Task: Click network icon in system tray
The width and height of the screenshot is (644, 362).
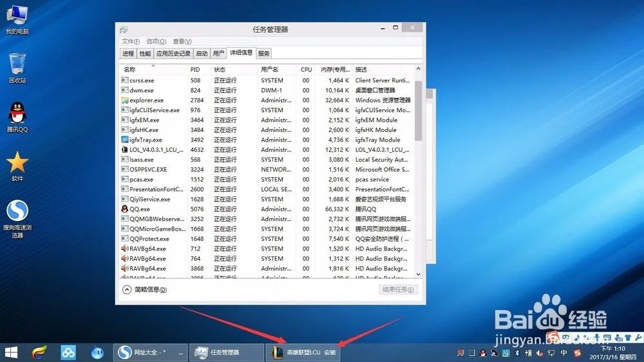Action: click(x=551, y=353)
